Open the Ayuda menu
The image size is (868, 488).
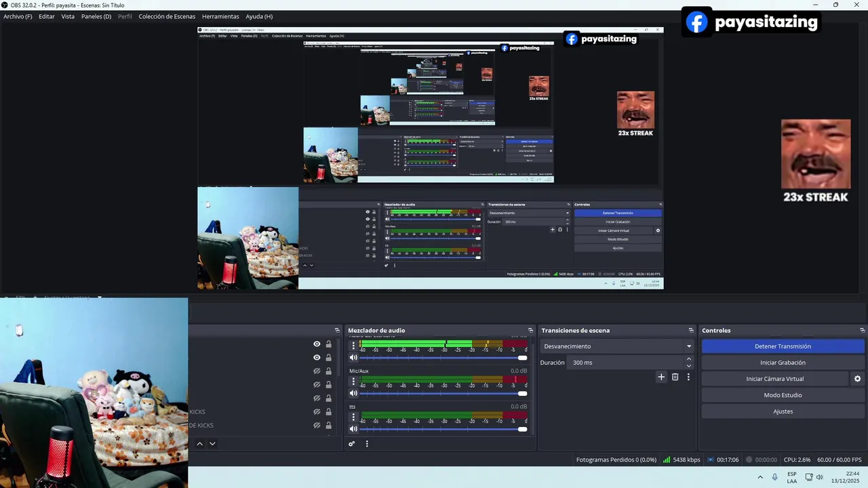click(259, 16)
